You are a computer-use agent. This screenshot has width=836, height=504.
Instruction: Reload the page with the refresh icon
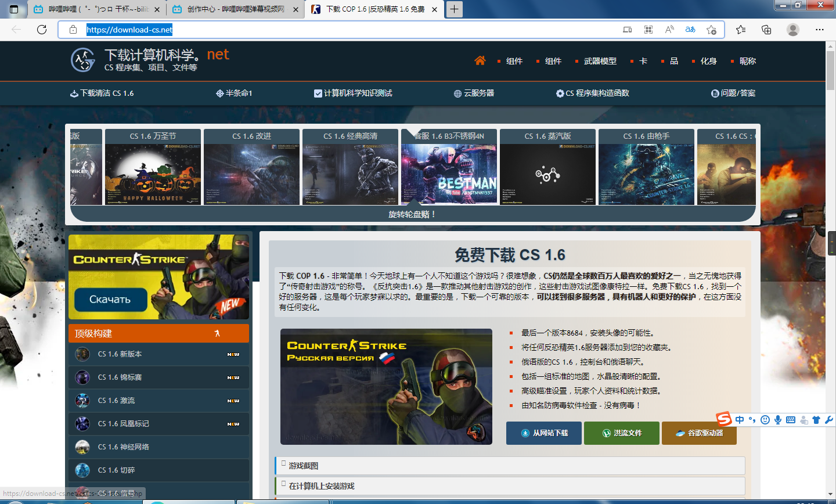pyautogui.click(x=42, y=30)
